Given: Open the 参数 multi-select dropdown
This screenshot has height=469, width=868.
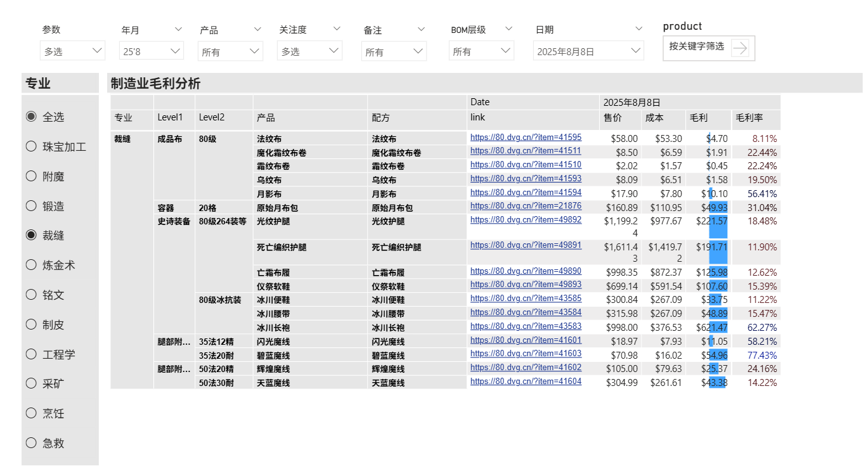Looking at the screenshot, I should (x=72, y=51).
